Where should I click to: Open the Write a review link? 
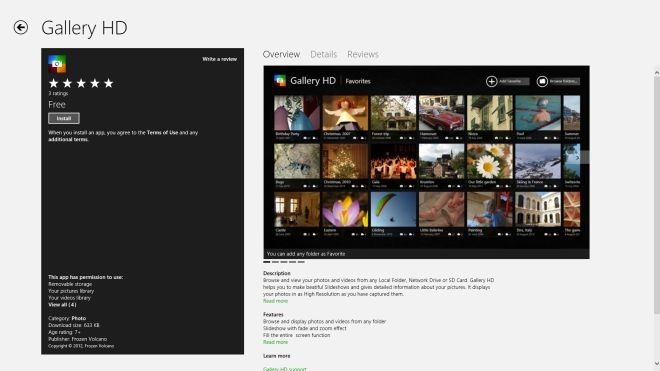[x=219, y=59]
